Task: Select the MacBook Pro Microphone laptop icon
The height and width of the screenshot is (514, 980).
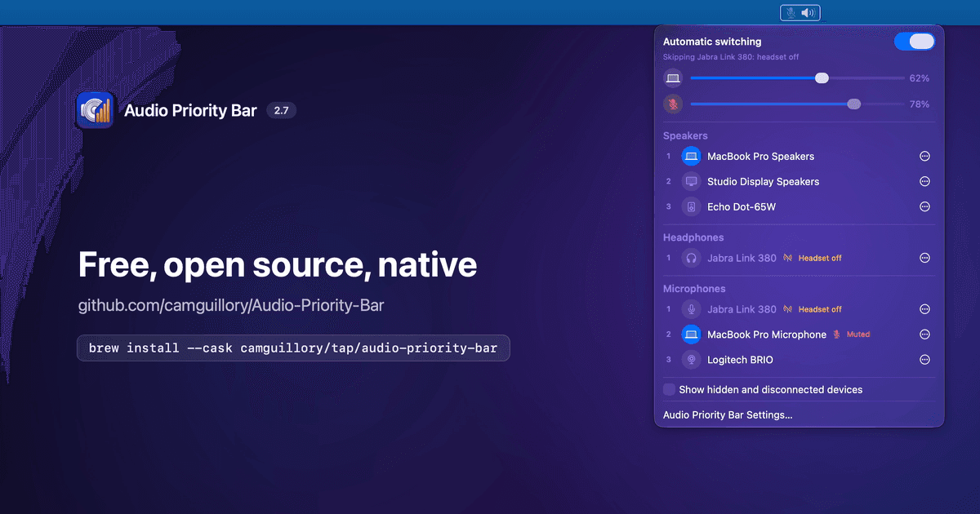Action: [x=691, y=335]
